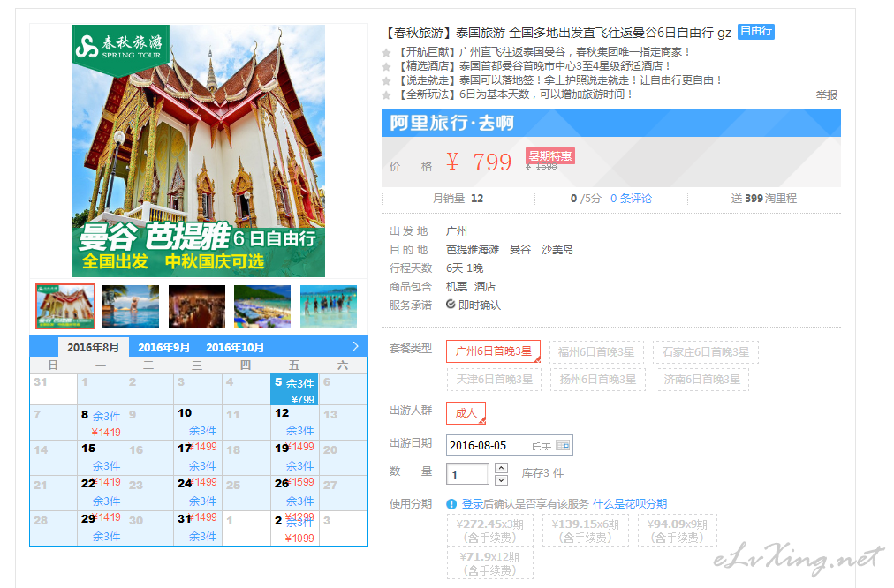Switch calendar to 2016年10月 tab

(235, 347)
